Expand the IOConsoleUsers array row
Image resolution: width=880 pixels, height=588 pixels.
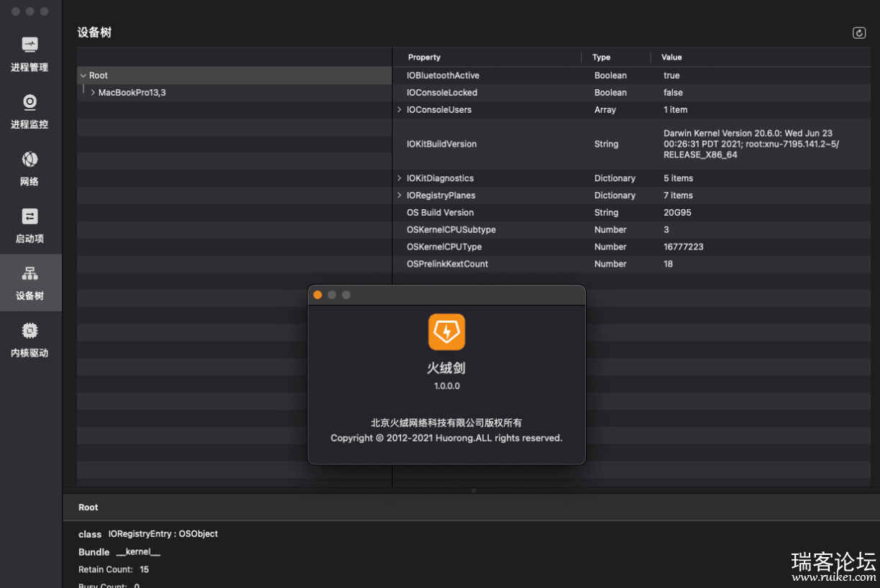(400, 110)
